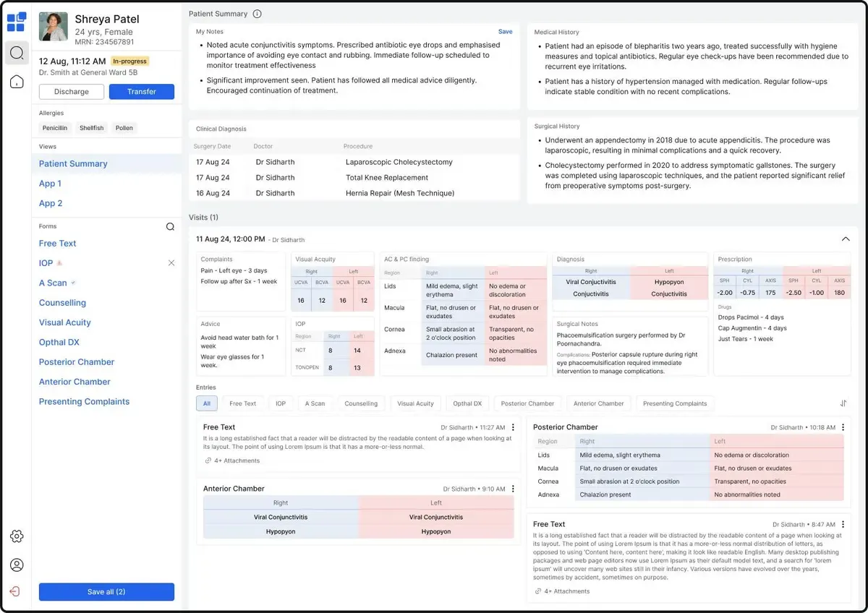Open settings gear in left sidebar

tap(17, 536)
